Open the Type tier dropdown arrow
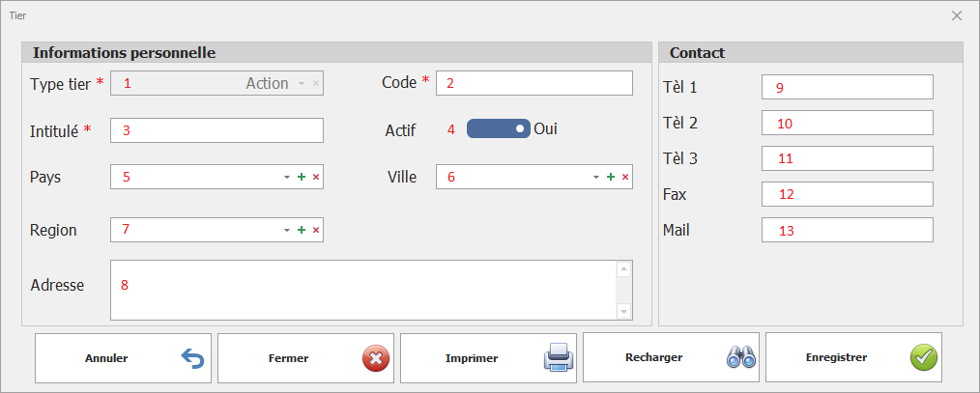This screenshot has height=393, width=980. [302, 84]
